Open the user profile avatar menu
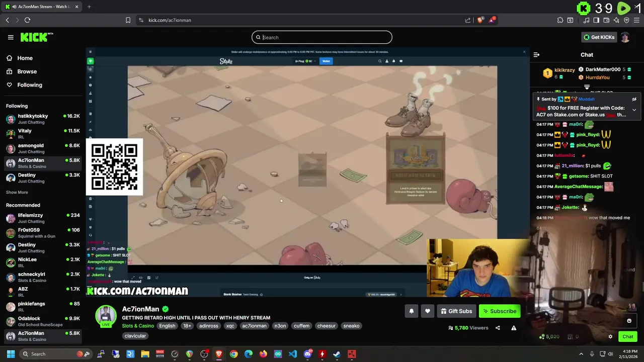 [625, 37]
